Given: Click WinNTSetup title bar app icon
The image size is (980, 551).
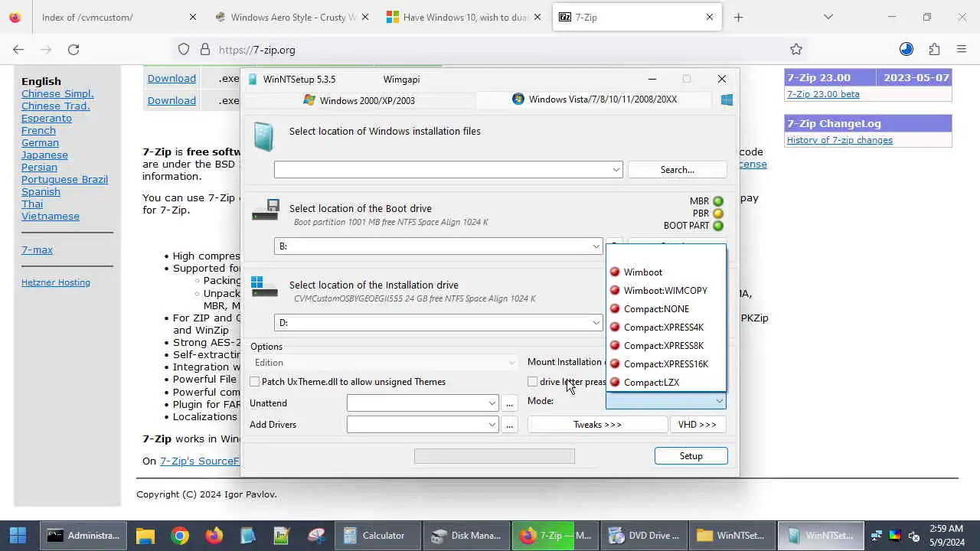Looking at the screenshot, I should [253, 80].
